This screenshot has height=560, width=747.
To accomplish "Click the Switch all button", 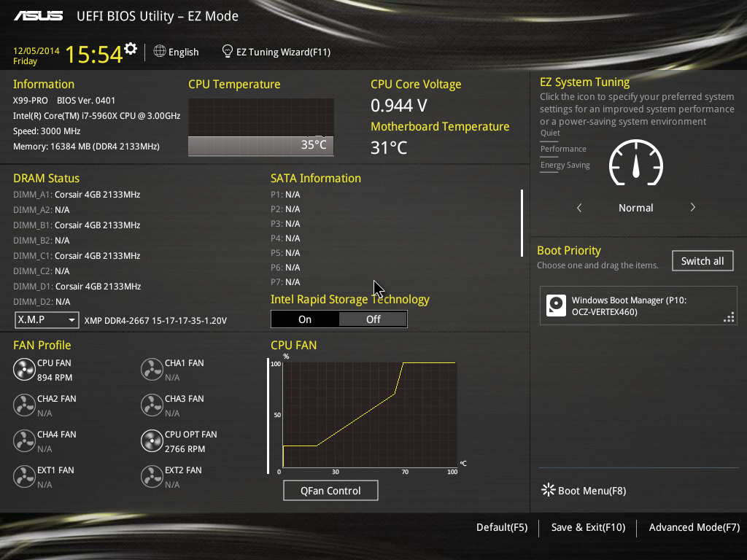I will click(703, 261).
